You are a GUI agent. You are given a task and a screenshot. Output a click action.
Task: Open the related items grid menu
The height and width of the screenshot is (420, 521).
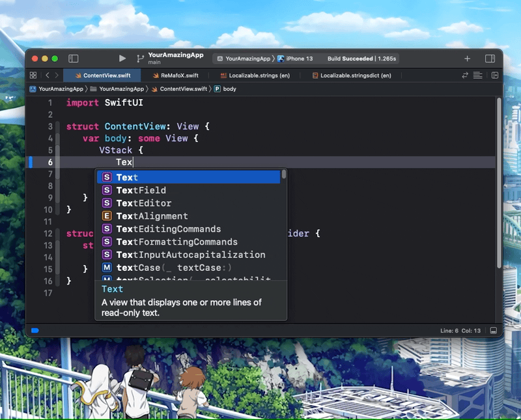click(x=34, y=76)
